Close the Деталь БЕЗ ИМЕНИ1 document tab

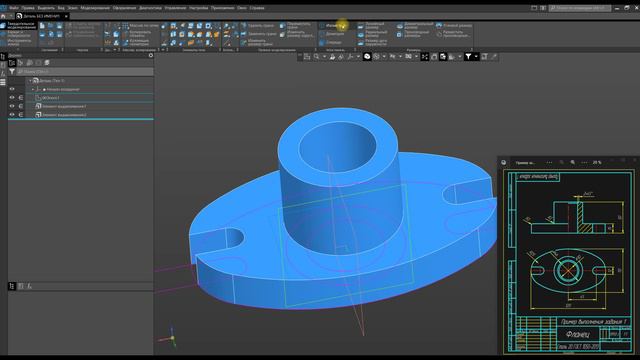(66, 16)
